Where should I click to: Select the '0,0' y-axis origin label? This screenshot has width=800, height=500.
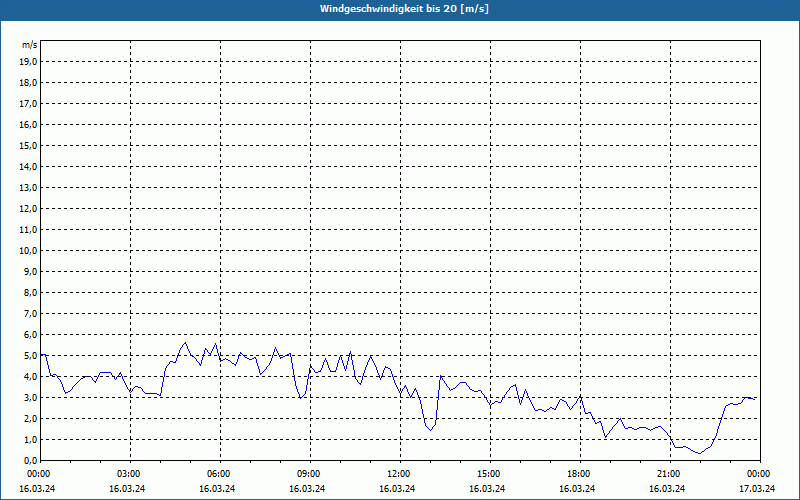[30, 461]
